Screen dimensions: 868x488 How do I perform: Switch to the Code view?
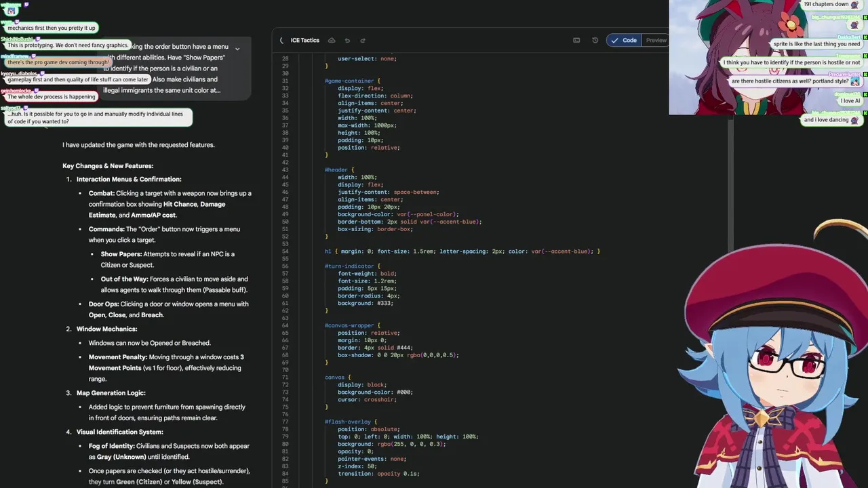point(624,41)
